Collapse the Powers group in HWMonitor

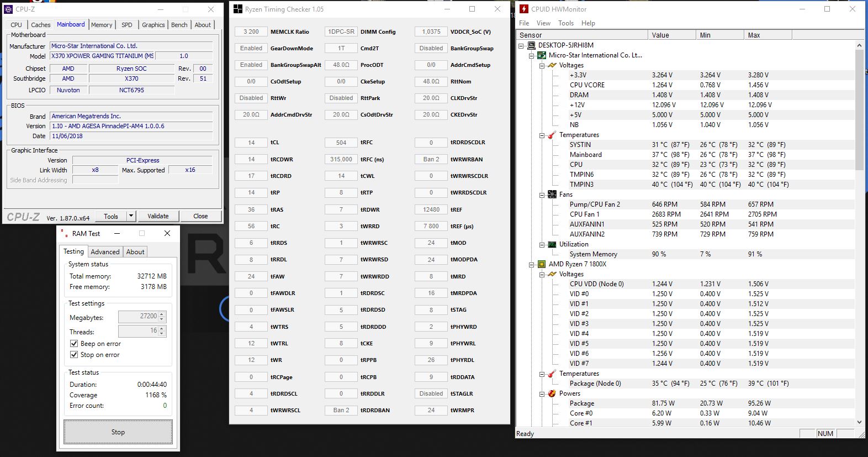pos(542,394)
